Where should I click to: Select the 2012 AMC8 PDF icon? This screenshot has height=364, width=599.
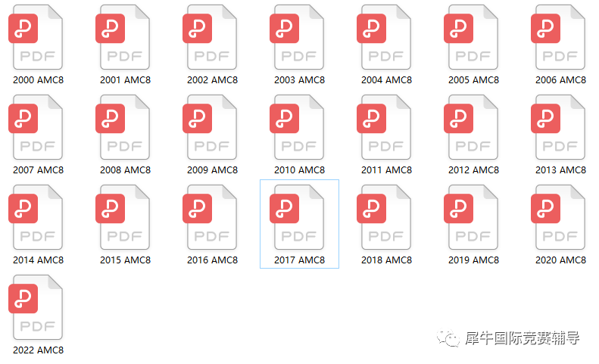pos(471,127)
